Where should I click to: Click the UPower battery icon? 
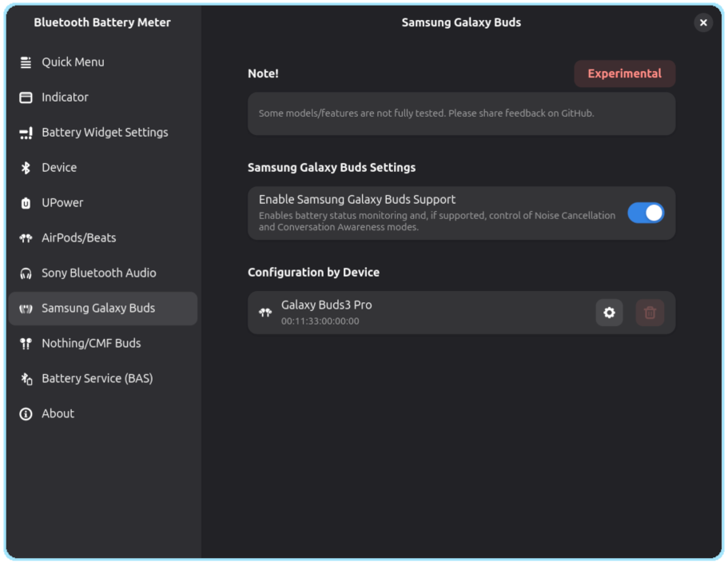pos(26,203)
